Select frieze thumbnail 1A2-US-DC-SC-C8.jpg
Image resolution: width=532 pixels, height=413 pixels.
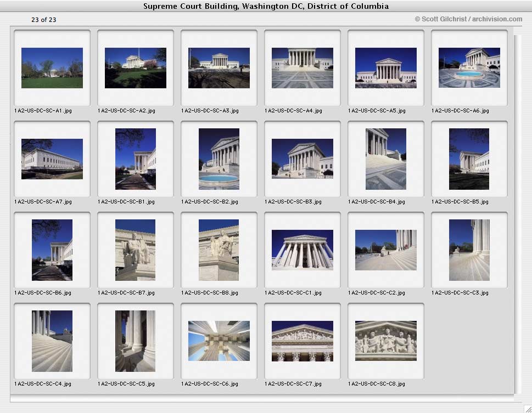386,341
